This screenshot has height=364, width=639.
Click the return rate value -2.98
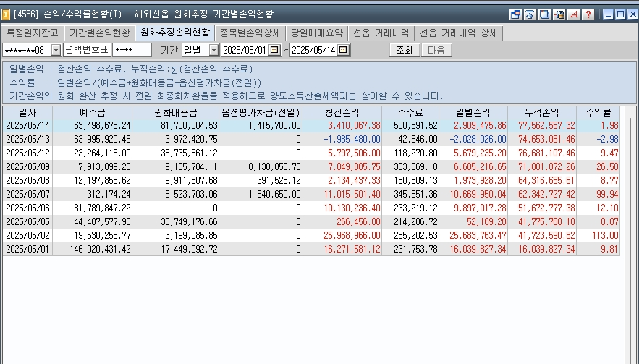tap(608, 140)
